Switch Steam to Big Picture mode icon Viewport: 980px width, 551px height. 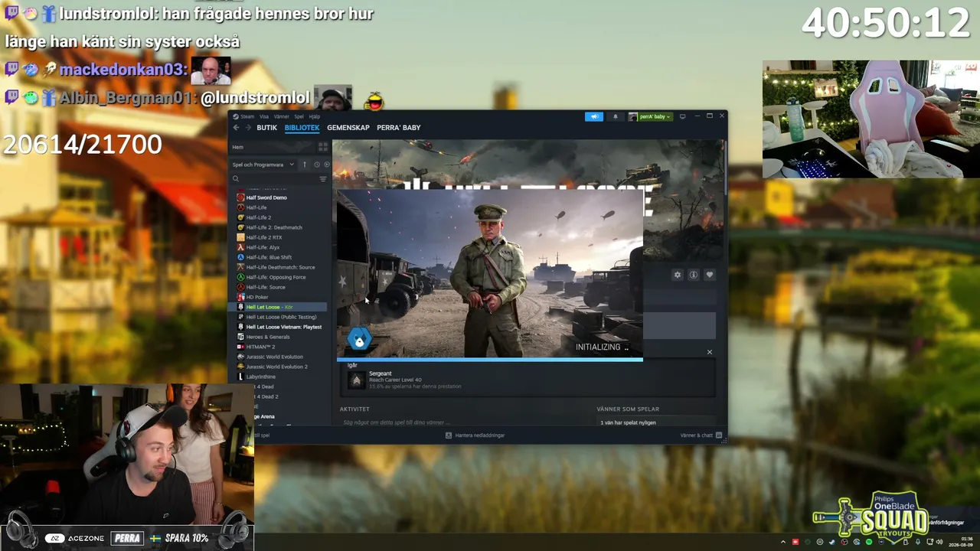point(682,116)
